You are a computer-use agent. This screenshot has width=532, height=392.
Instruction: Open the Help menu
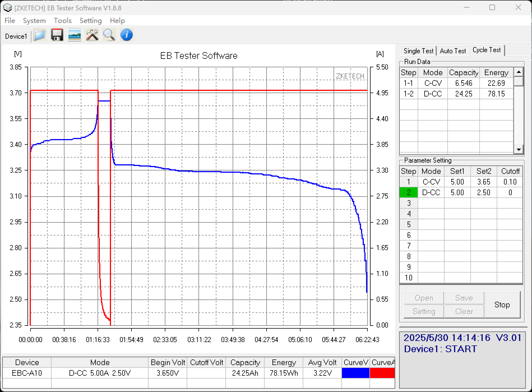[117, 21]
